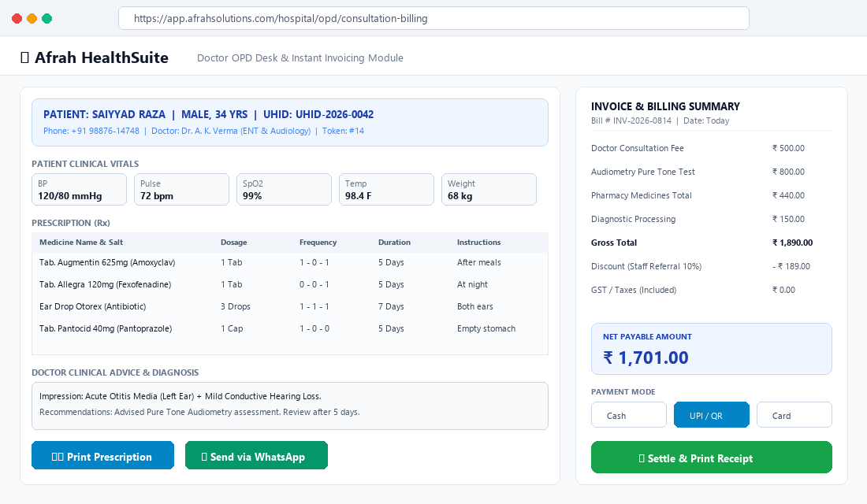Choose UPI / QR payment mode

pyautogui.click(x=712, y=415)
